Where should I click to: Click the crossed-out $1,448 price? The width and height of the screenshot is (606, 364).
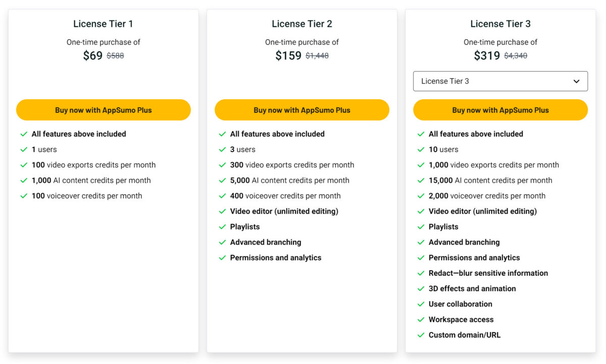coord(317,56)
